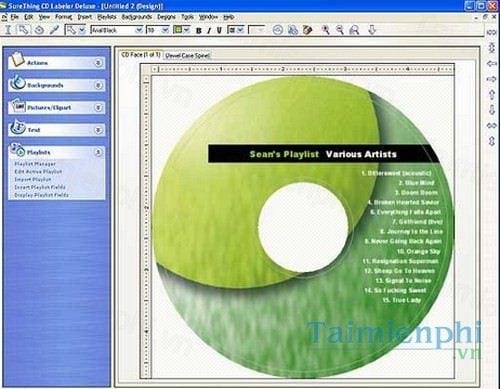Open the Playlist Manager link

(x=35, y=164)
